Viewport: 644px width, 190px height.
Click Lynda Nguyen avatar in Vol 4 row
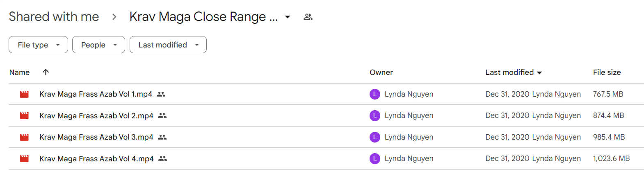[375, 158]
